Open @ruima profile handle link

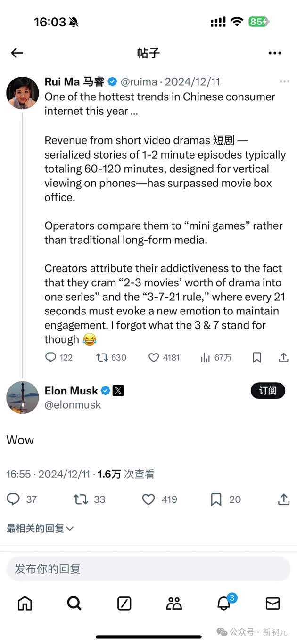coord(139,82)
